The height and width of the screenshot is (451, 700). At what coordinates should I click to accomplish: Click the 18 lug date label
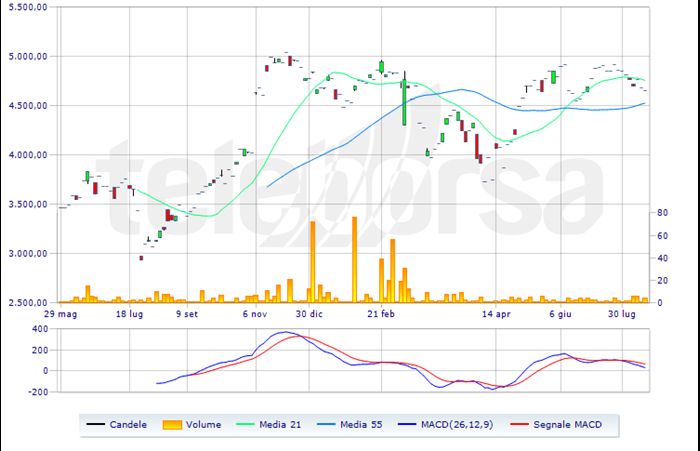pos(129,314)
